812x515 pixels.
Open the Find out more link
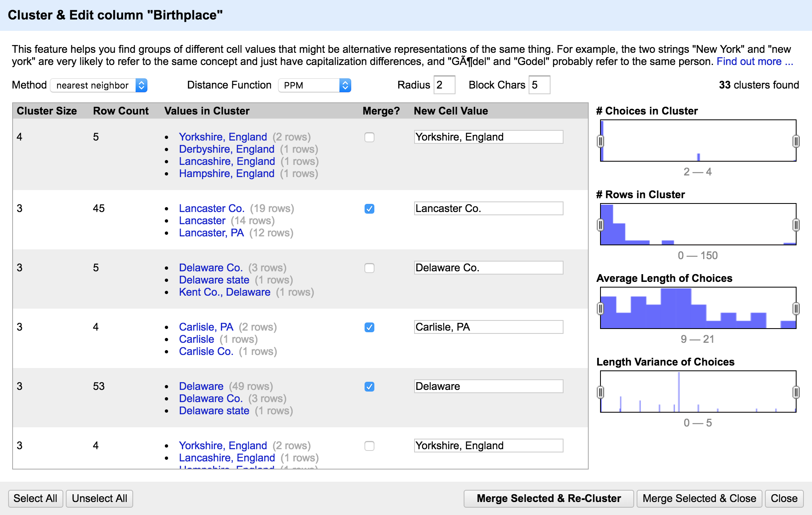coord(754,62)
